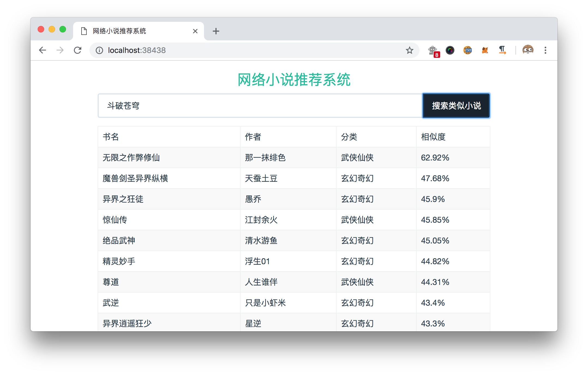Image resolution: width=588 pixels, height=375 pixels.
Task: Open the robot extension with badge 8
Action: (x=433, y=50)
